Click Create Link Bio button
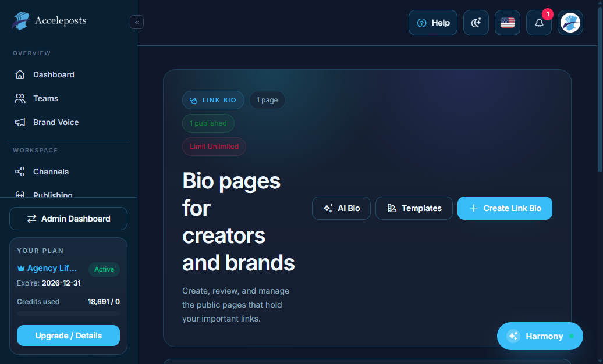The width and height of the screenshot is (603, 364). click(505, 208)
